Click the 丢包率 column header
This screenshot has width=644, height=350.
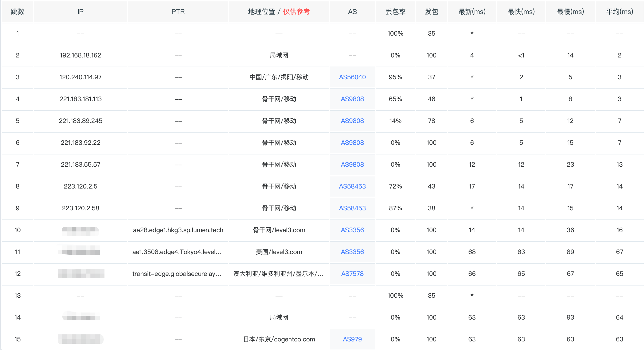click(x=395, y=12)
